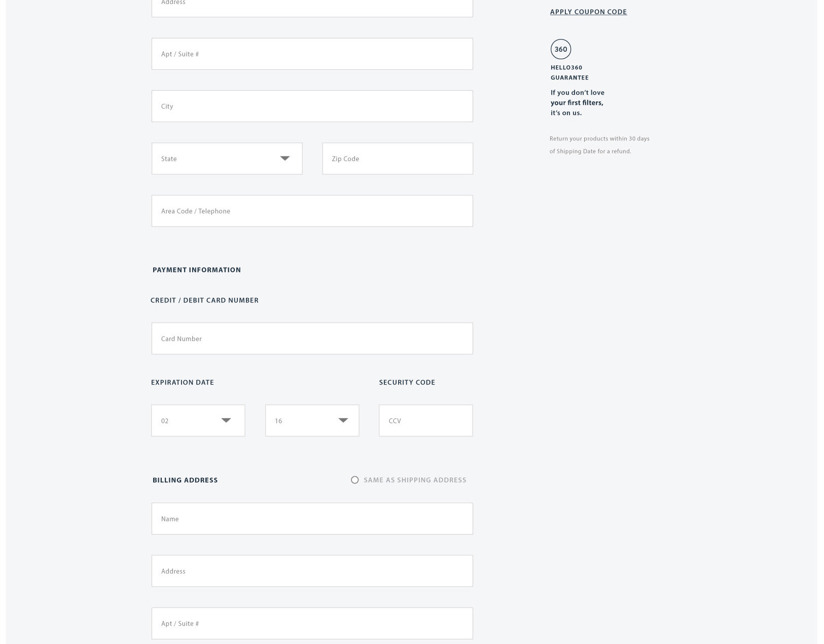Viewport: 824px width, 644px height.
Task: Click the 360 guarantee badge icon
Action: tap(560, 49)
